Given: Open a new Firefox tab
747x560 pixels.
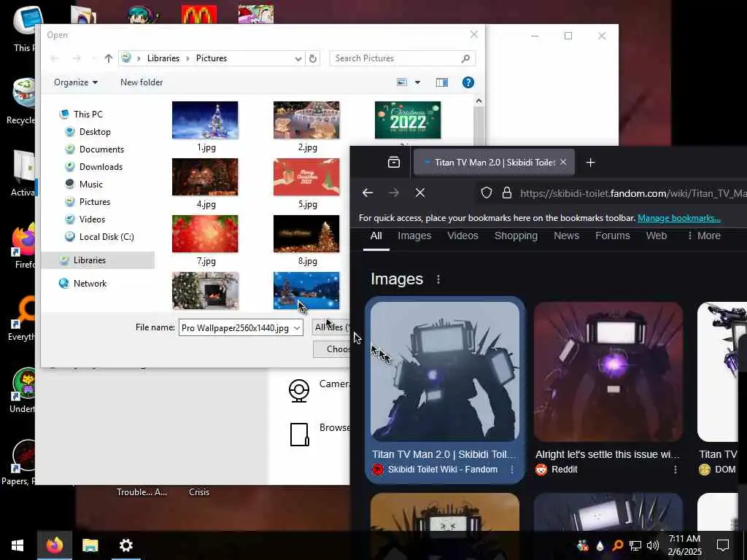Looking at the screenshot, I should [590, 163].
